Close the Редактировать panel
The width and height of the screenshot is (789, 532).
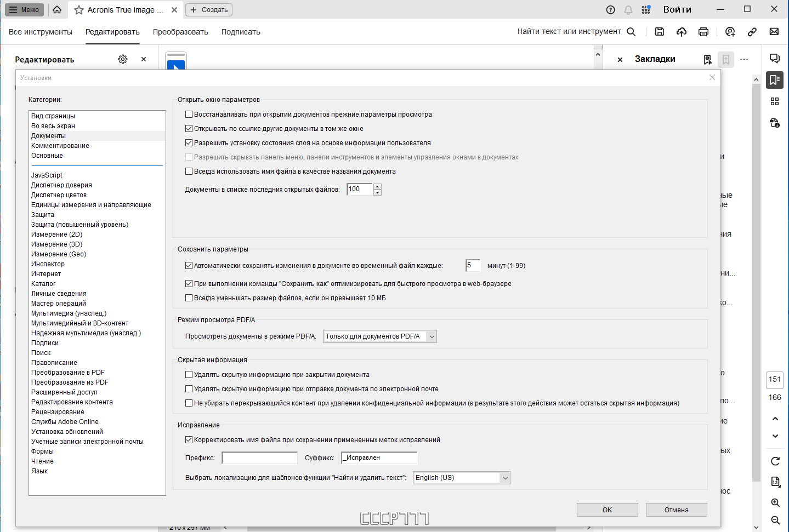[144, 59]
